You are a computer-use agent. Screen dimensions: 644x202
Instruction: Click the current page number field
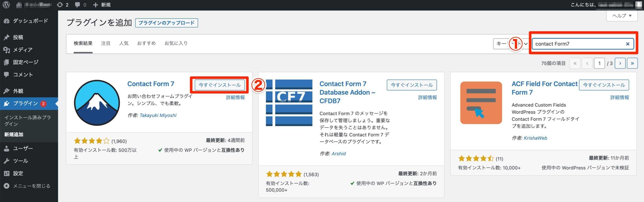click(x=599, y=63)
